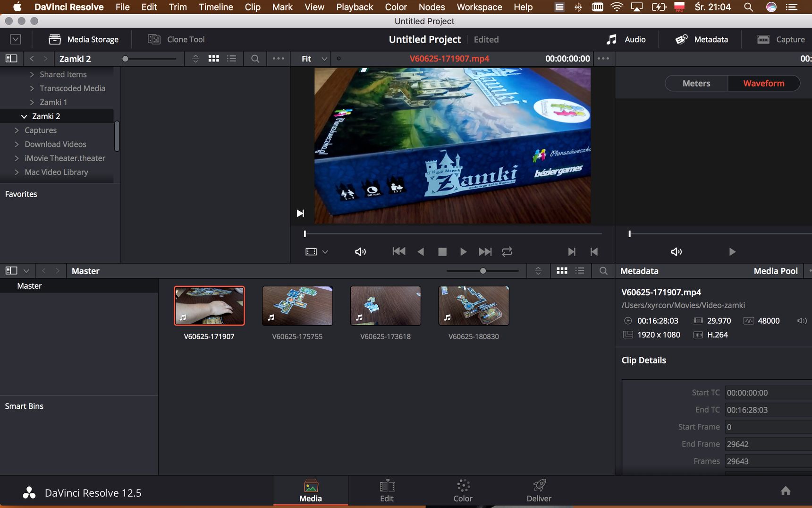Toggle viewer audio mute speaker
This screenshot has width=812, height=508.
(360, 252)
